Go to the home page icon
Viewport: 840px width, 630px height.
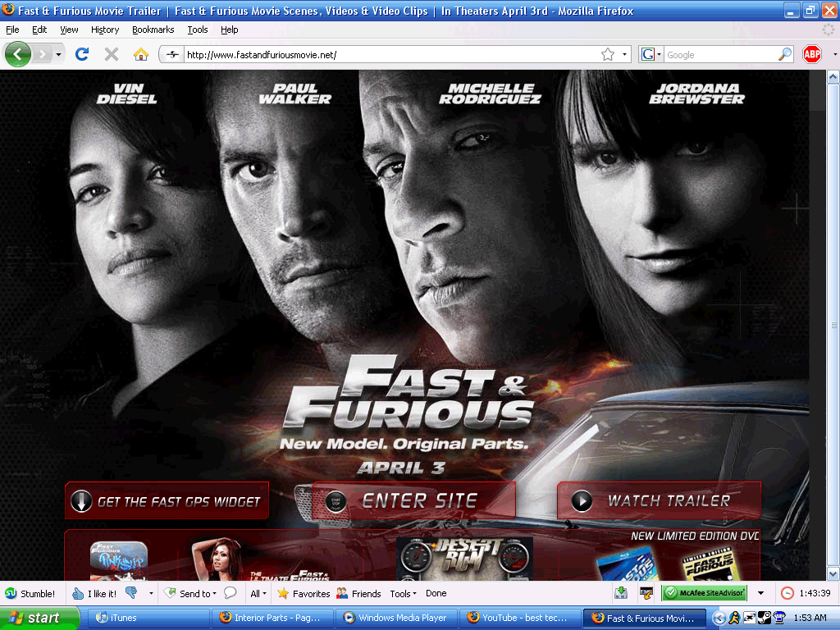pos(141,54)
